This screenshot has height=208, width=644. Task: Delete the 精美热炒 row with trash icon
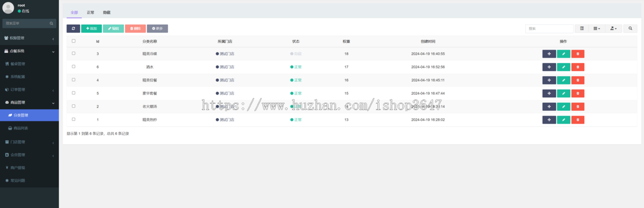pos(577,119)
